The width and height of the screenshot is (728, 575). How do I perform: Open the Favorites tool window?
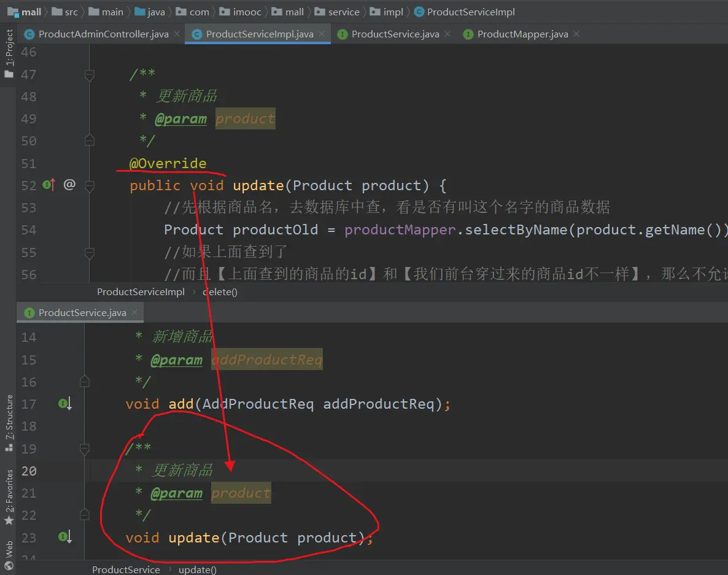[9, 497]
